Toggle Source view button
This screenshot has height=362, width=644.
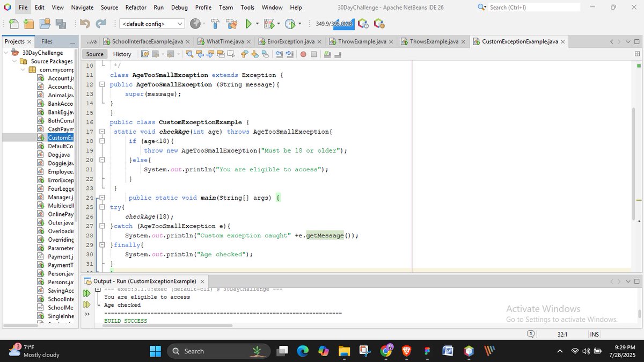95,54
